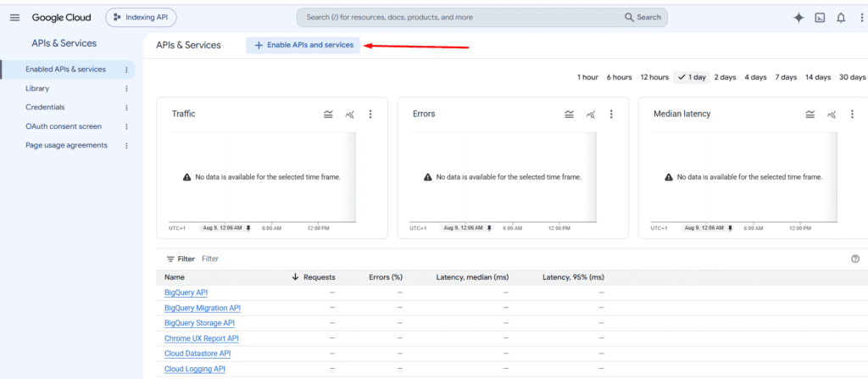This screenshot has width=868, height=379.
Task: Open the Indexing API project selector
Action: tap(141, 17)
